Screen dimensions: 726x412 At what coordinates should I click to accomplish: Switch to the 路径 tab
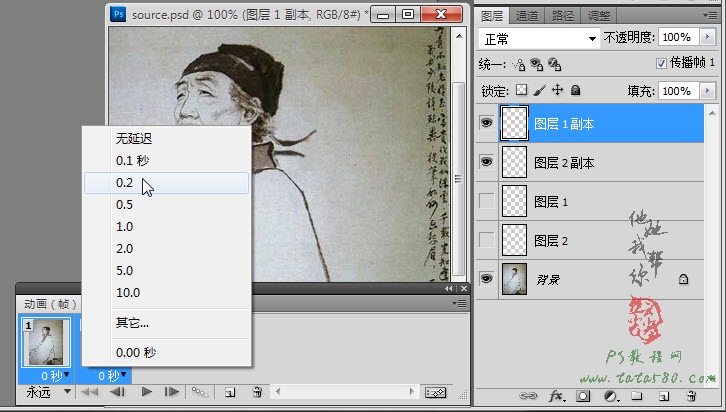pos(563,16)
